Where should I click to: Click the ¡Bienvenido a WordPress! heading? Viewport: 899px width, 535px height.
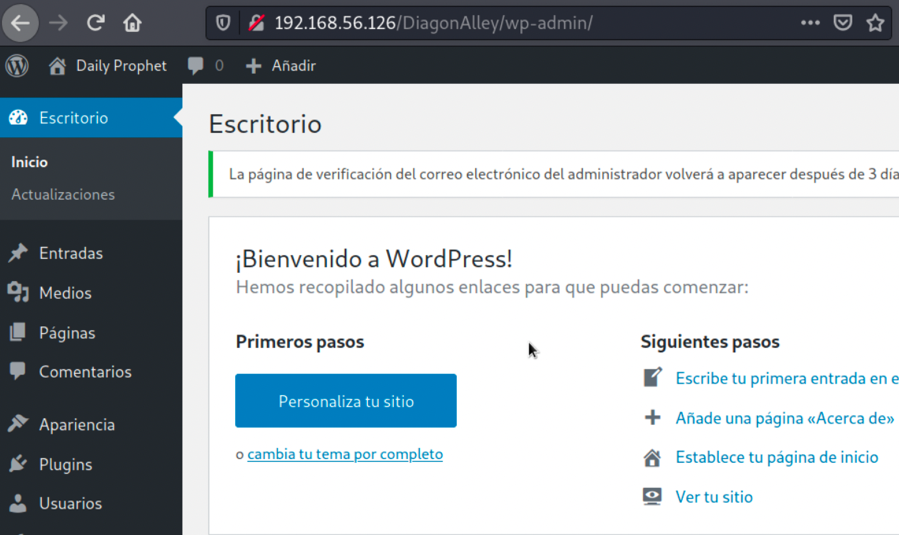[x=374, y=259]
